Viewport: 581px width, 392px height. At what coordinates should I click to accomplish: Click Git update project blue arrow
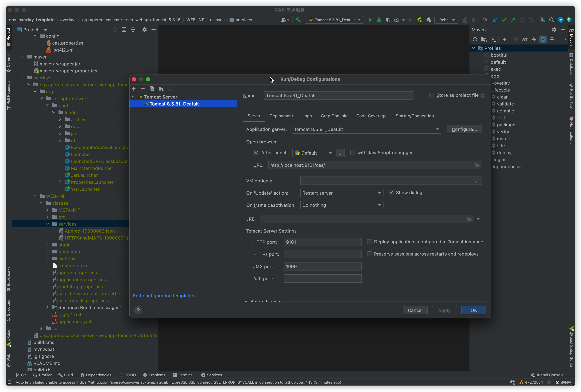coord(495,20)
